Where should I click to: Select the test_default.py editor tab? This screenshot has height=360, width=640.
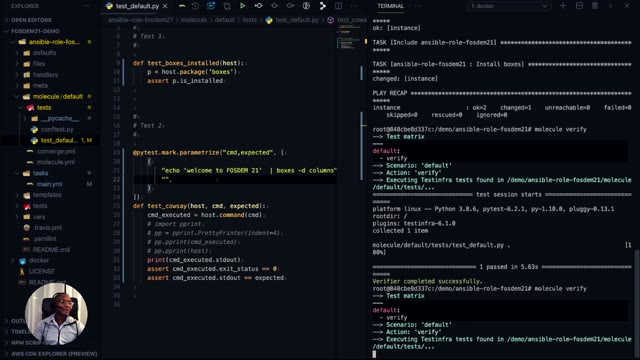137,6
